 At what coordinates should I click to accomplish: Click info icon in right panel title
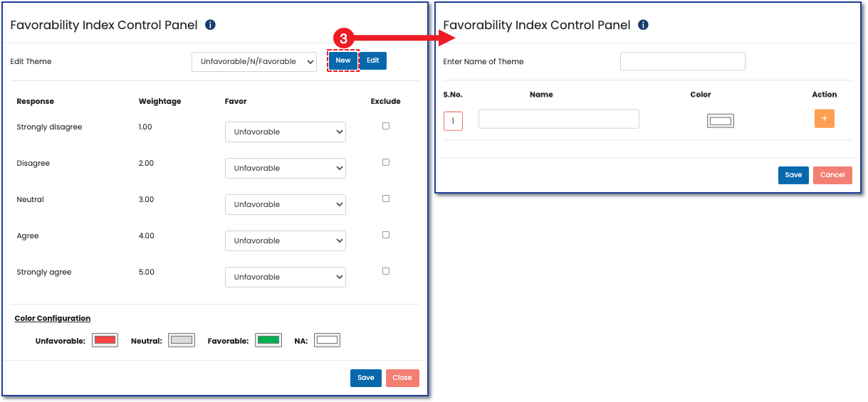tap(643, 25)
